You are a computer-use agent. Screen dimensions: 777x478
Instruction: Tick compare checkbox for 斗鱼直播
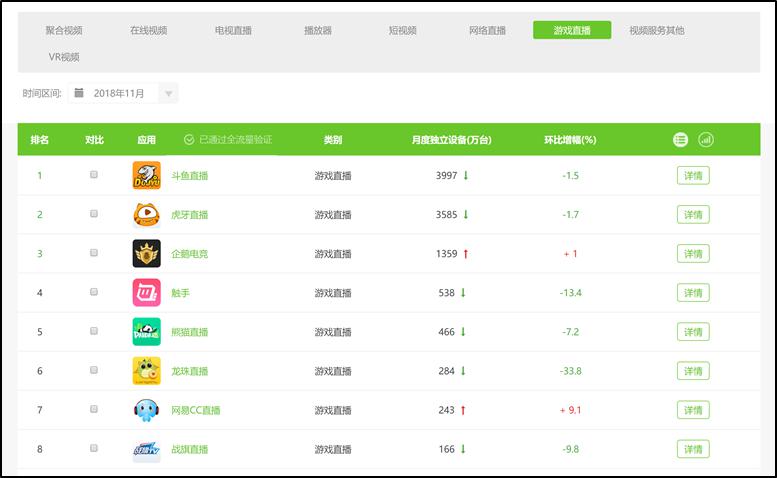94,174
